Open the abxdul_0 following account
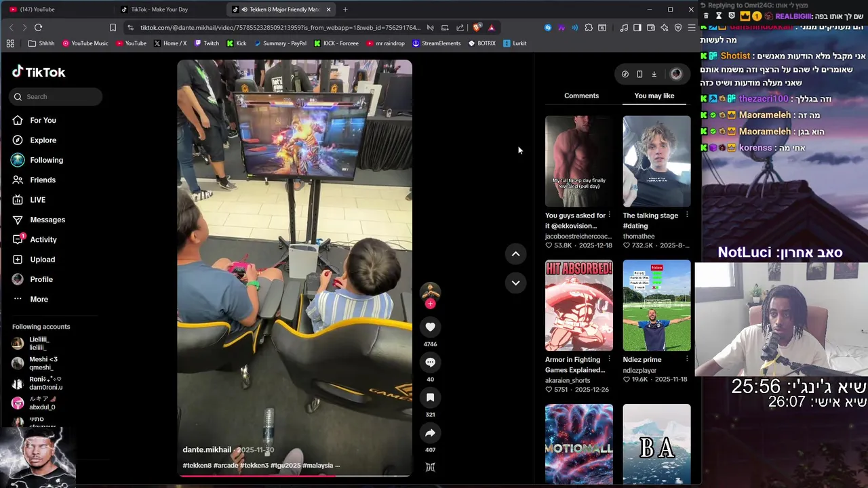 tap(42, 403)
